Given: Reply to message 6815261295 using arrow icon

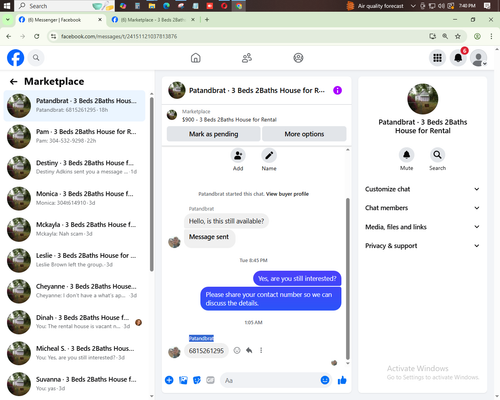Looking at the screenshot, I should [249, 350].
